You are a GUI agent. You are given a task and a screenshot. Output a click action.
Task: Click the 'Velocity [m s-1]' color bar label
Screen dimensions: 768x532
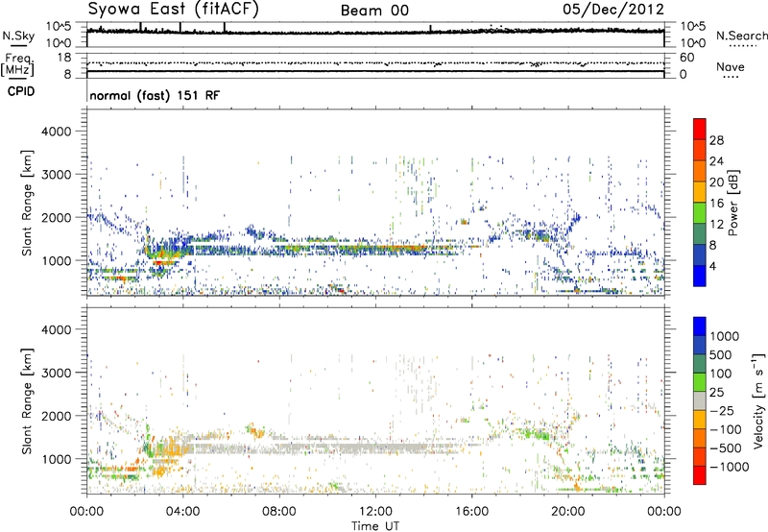click(x=758, y=400)
